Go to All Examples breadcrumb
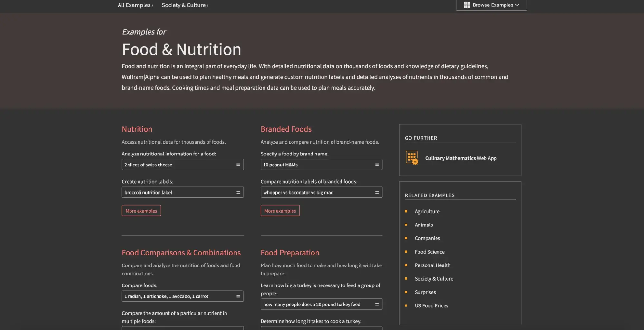 pyautogui.click(x=135, y=5)
